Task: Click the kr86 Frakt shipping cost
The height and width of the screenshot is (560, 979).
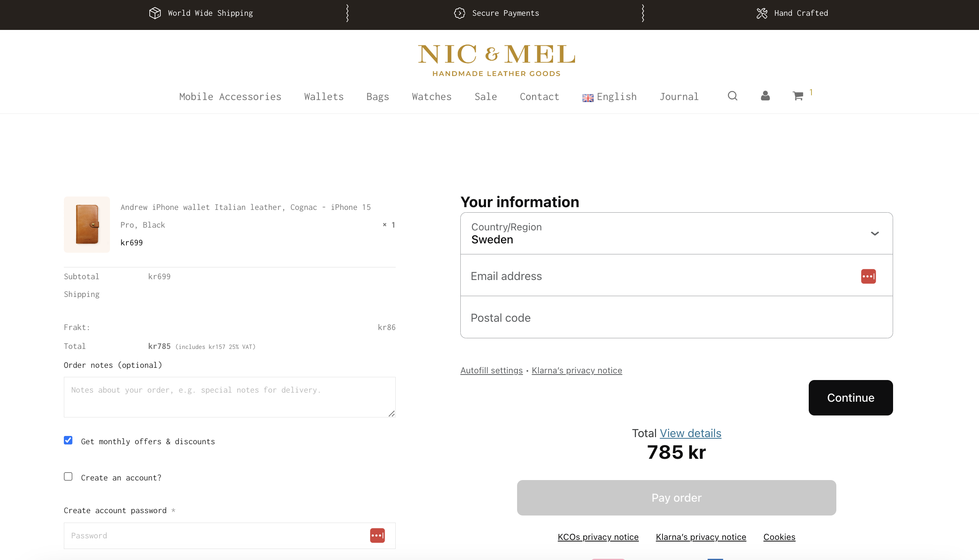Action: click(x=386, y=327)
